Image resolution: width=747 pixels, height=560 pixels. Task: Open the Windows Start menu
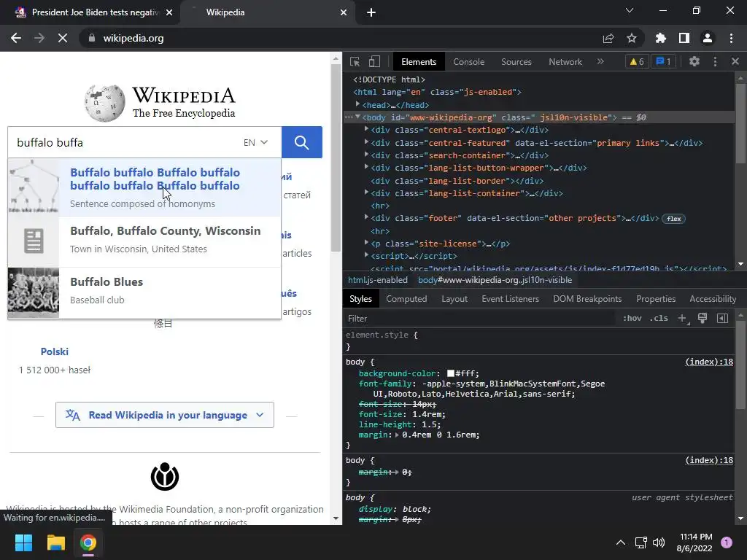23,542
